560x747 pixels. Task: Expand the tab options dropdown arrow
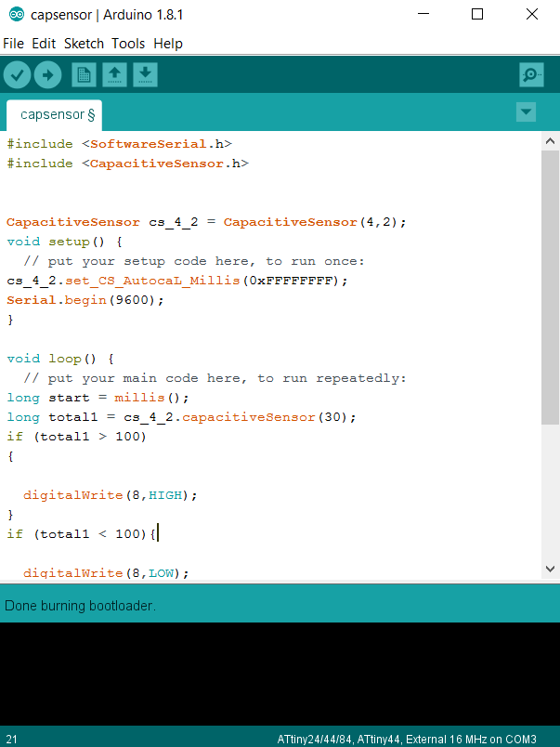click(x=526, y=111)
